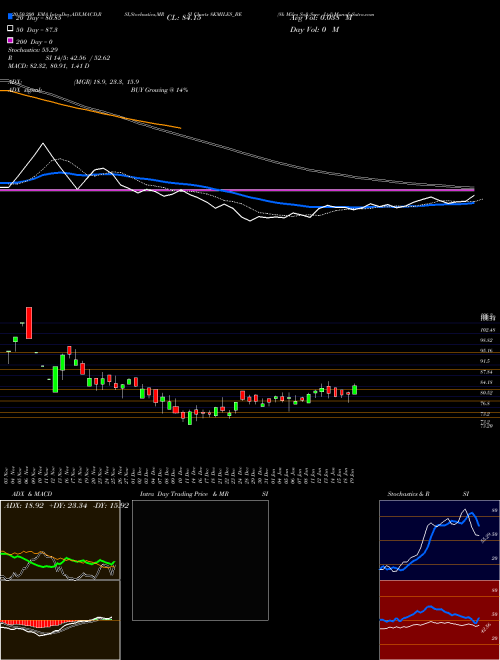Click the 'ADX: 18.92' reading in indicator panel
The height and width of the screenshot is (660, 500).
(x=24, y=505)
